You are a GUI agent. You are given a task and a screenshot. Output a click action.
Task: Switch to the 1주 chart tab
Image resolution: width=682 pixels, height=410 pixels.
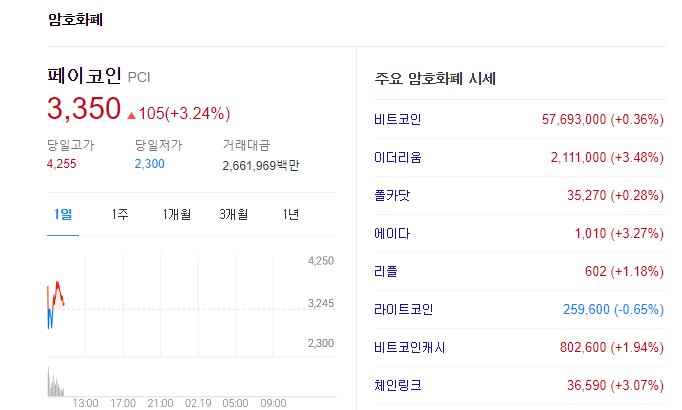pos(120,214)
